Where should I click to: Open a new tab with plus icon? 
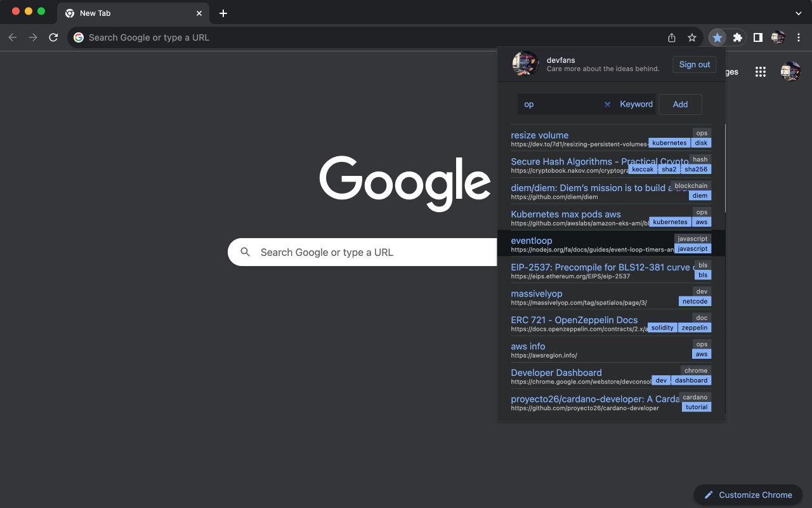point(223,13)
